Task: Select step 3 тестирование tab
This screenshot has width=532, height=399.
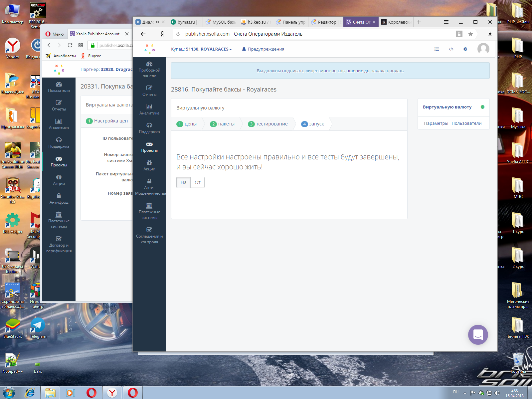Action: pos(268,124)
